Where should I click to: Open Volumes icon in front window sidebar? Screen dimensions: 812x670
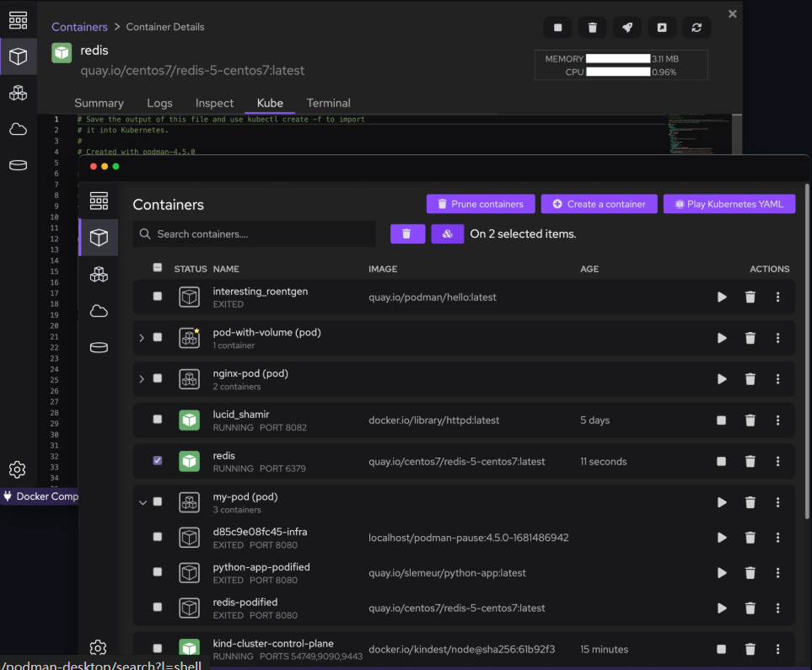(99, 347)
